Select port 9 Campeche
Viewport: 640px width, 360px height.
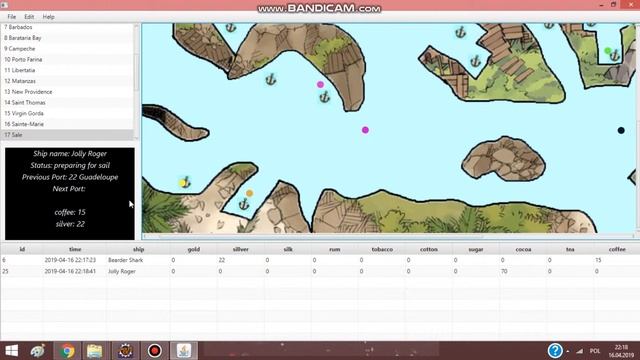coord(67,49)
